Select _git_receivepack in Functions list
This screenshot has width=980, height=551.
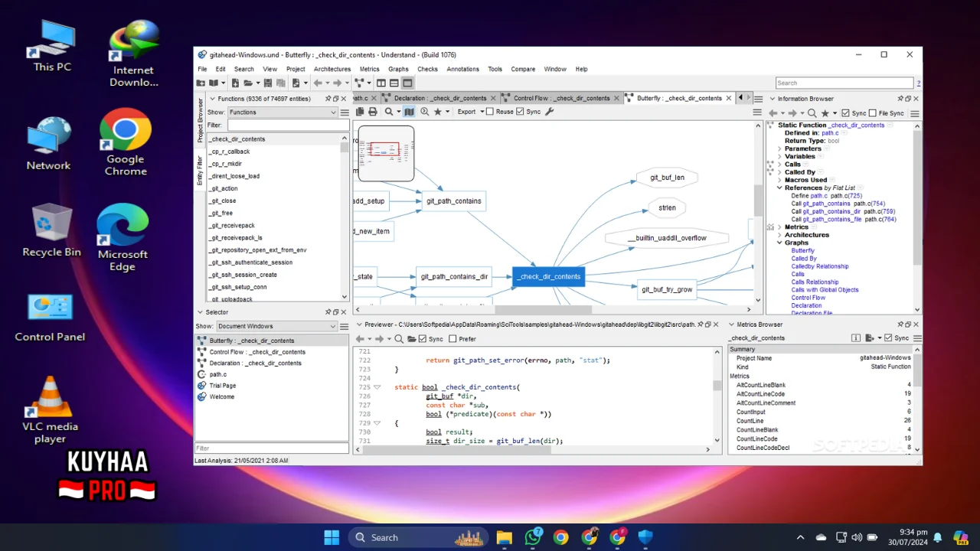[233, 226]
